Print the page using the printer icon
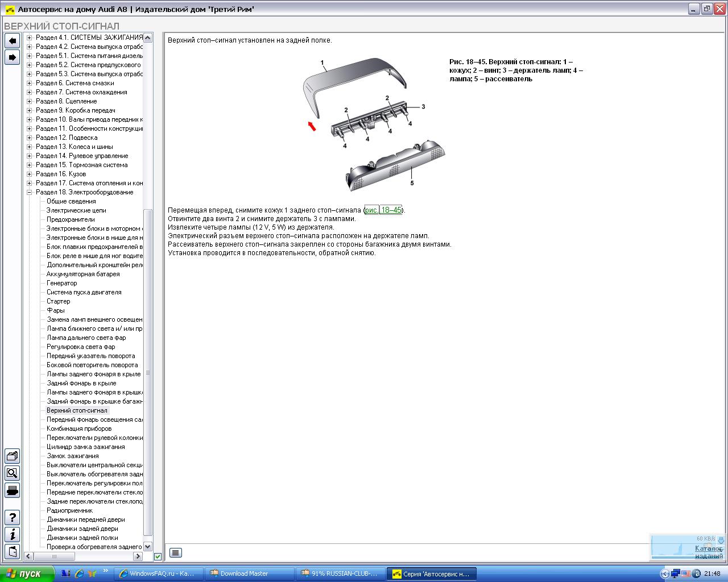Viewport: 728px width, 582px height. click(x=12, y=490)
